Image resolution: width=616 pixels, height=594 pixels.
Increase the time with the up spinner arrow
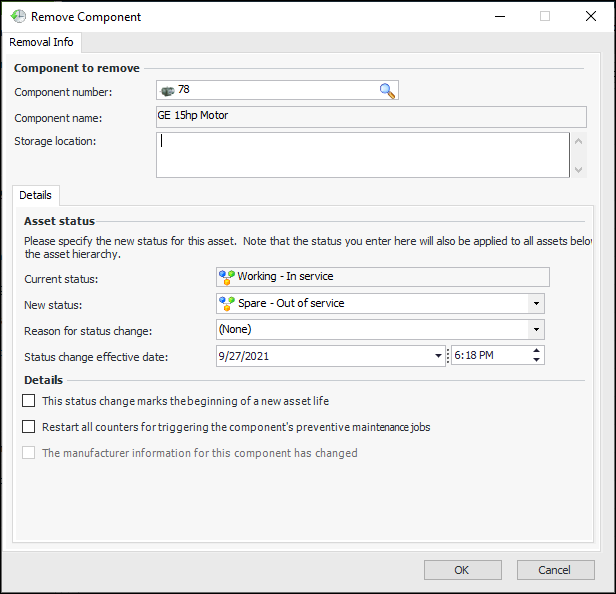(537, 350)
